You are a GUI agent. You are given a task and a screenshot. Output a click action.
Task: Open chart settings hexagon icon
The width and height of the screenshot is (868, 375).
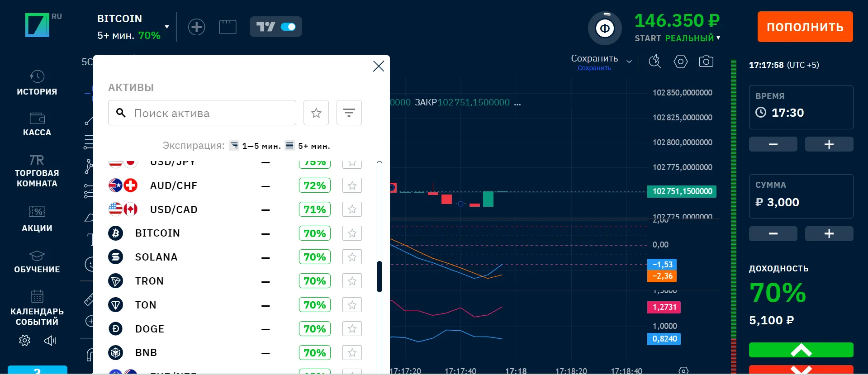coord(680,62)
